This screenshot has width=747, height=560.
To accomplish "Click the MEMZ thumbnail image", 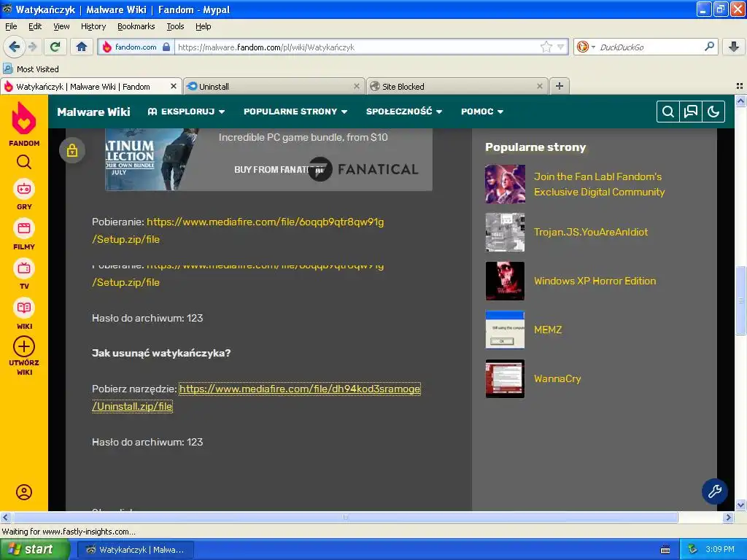I will point(505,330).
